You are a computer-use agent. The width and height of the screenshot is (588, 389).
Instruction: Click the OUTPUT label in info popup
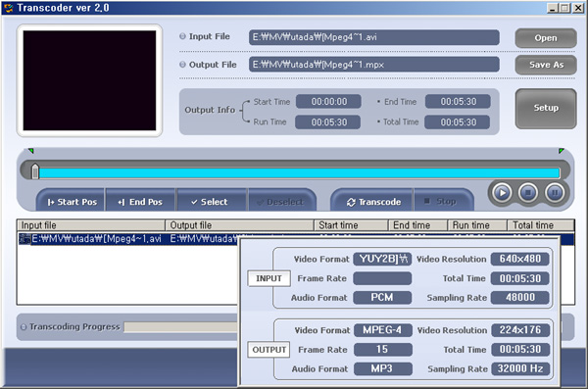click(269, 350)
